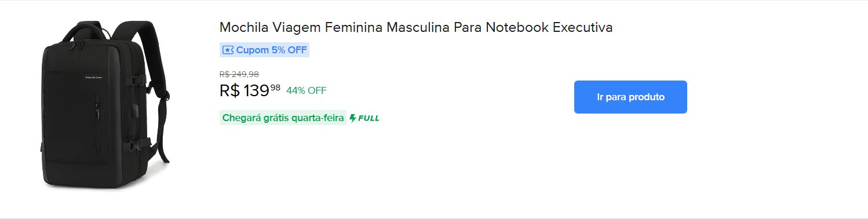This screenshot has height=219, width=868.
Task: Click the green "FULL" fulfillment logo text
Action: point(369,118)
